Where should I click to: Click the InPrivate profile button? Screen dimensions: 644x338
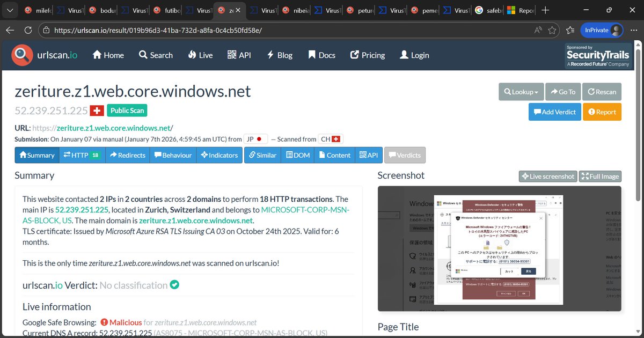tap(603, 31)
